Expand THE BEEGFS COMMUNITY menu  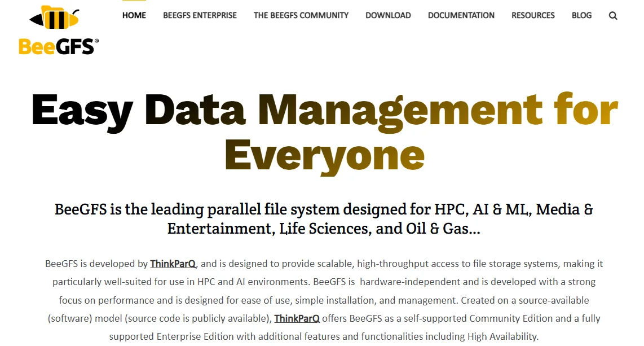pos(301,15)
